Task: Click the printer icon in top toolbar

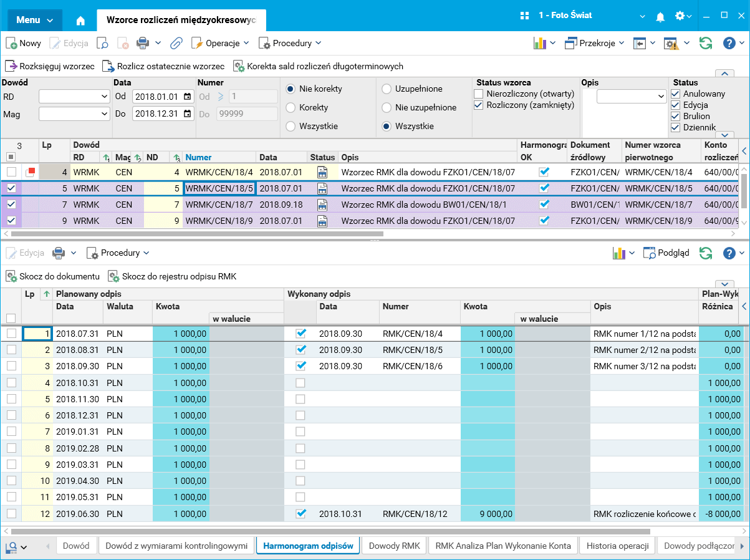Action: pyautogui.click(x=143, y=43)
